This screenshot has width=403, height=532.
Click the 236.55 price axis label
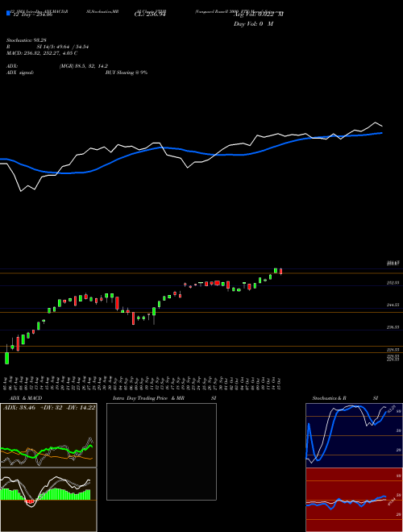[x=393, y=327]
